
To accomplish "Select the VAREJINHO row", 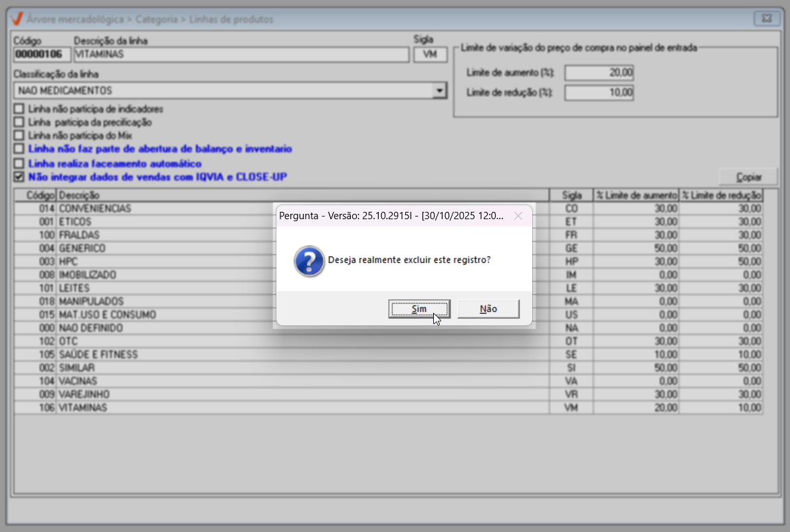I will point(388,395).
